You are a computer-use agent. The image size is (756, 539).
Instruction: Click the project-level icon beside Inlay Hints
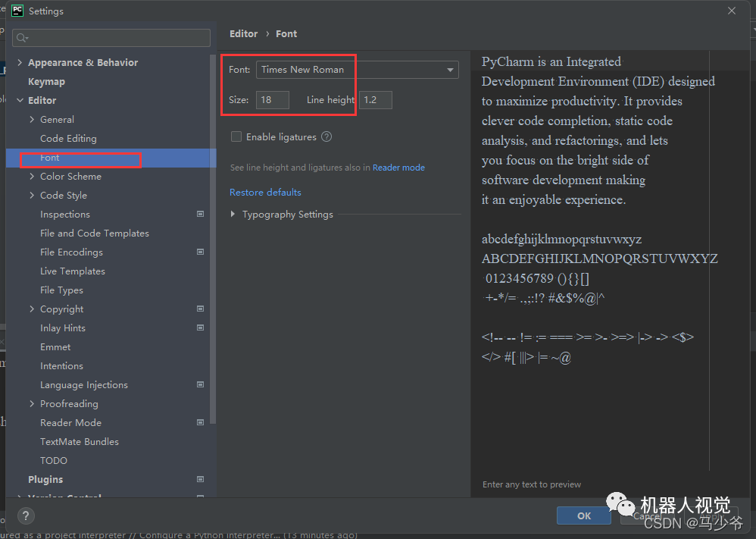pyautogui.click(x=201, y=327)
